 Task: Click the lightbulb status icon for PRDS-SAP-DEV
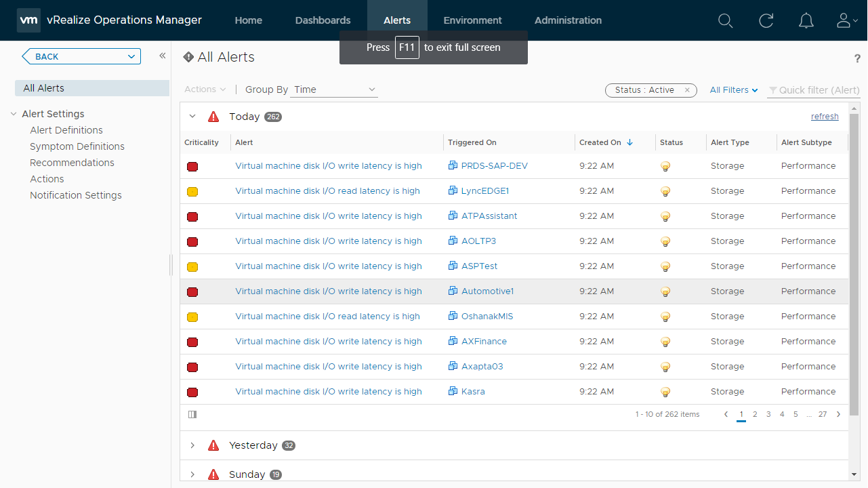click(x=665, y=166)
